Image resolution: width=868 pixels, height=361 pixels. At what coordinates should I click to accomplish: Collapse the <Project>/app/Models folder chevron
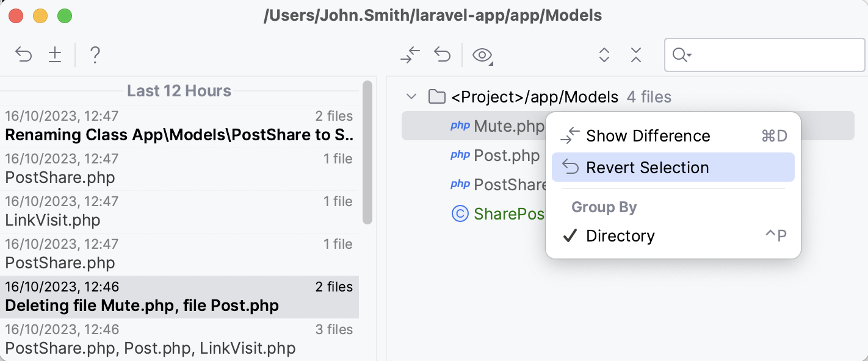412,96
